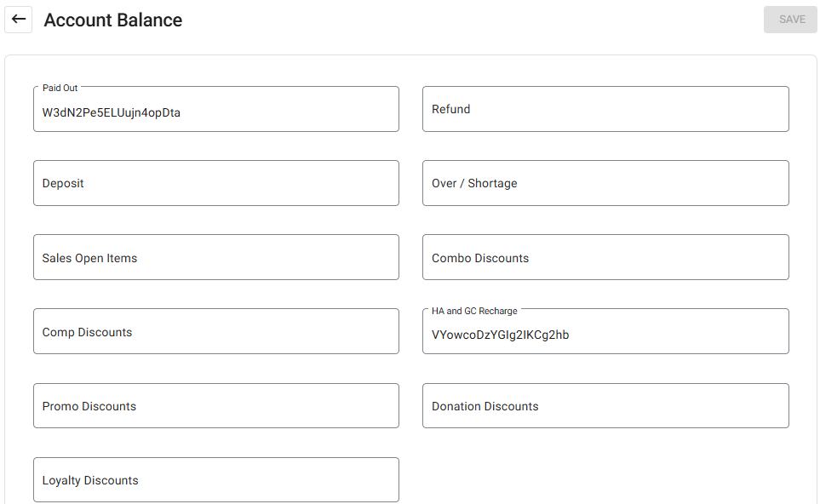Click the Account Balance page title
This screenshot has width=820, height=504.
click(x=113, y=20)
